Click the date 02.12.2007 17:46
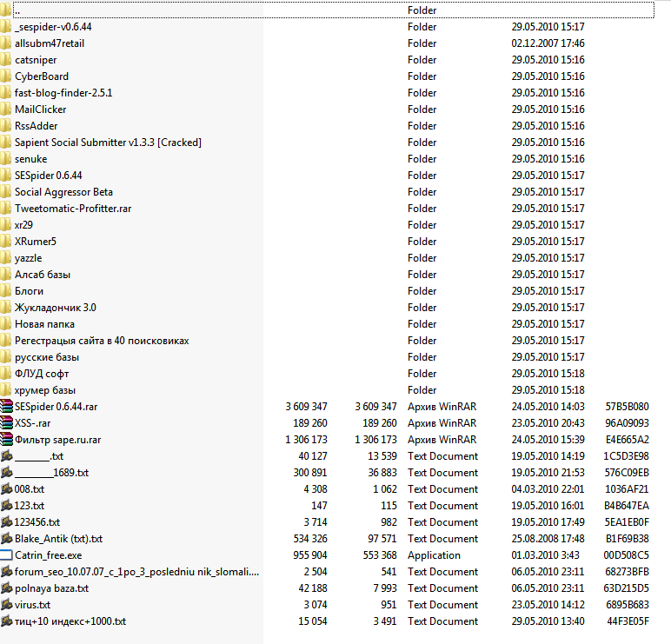 click(x=548, y=43)
